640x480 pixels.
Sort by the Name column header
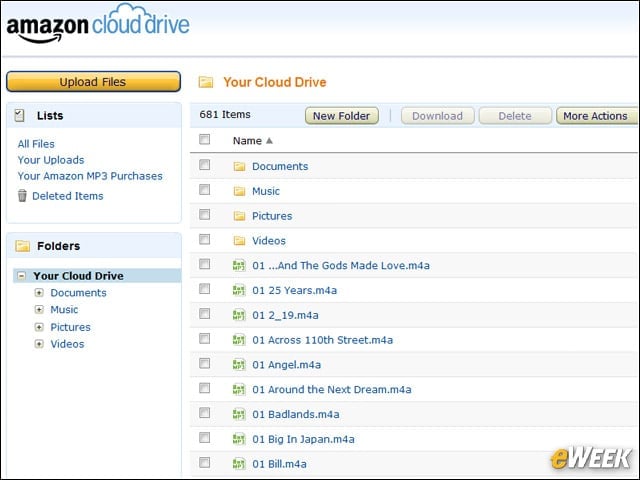247,141
